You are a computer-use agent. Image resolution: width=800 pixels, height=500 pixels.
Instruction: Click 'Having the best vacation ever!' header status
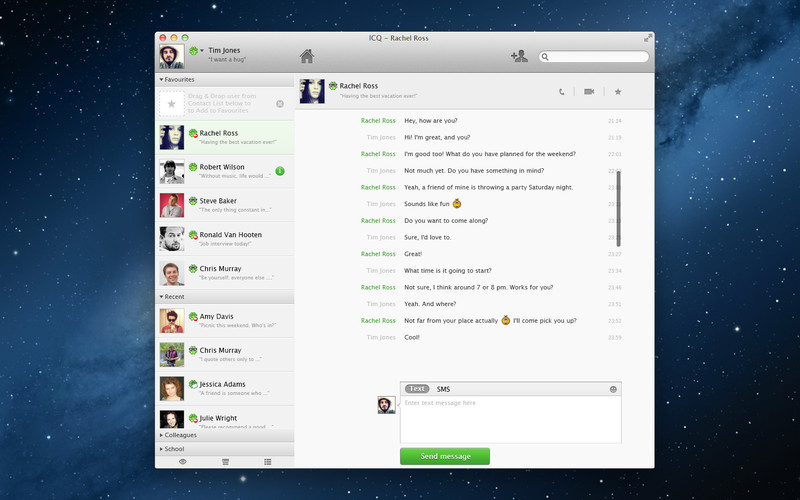click(x=379, y=96)
